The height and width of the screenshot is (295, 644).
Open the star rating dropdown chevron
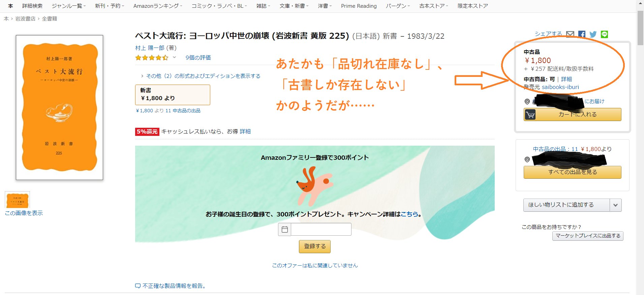coord(174,57)
